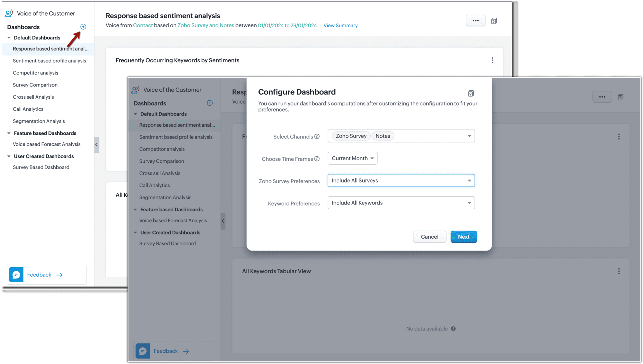Screen dimensions: 643x364
Task: Open the Select Channels dropdown
Action: [x=469, y=136]
